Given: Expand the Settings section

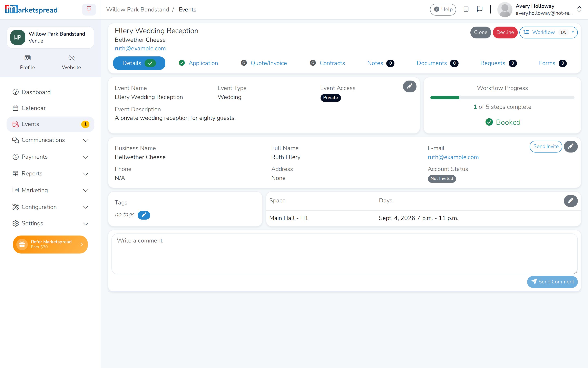Looking at the screenshot, I should tap(50, 224).
